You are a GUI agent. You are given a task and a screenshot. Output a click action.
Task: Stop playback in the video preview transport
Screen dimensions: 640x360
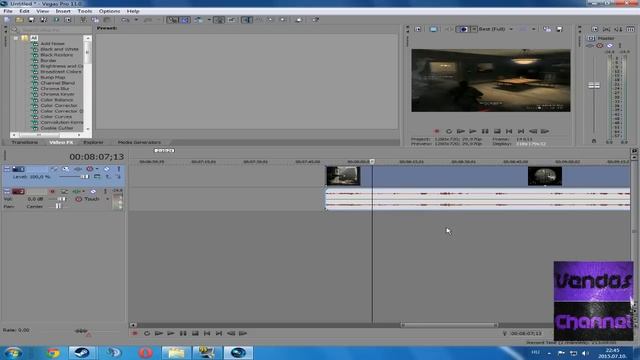[x=497, y=131]
